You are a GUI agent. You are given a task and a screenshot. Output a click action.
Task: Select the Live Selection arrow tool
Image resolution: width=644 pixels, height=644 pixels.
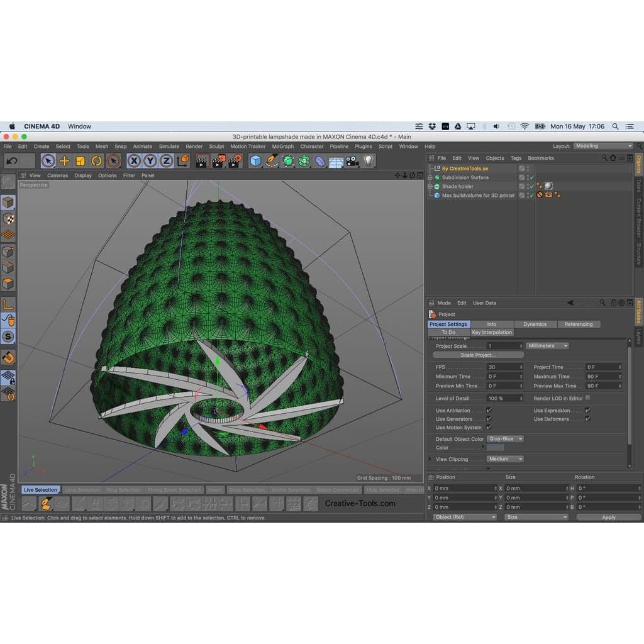coord(48,160)
